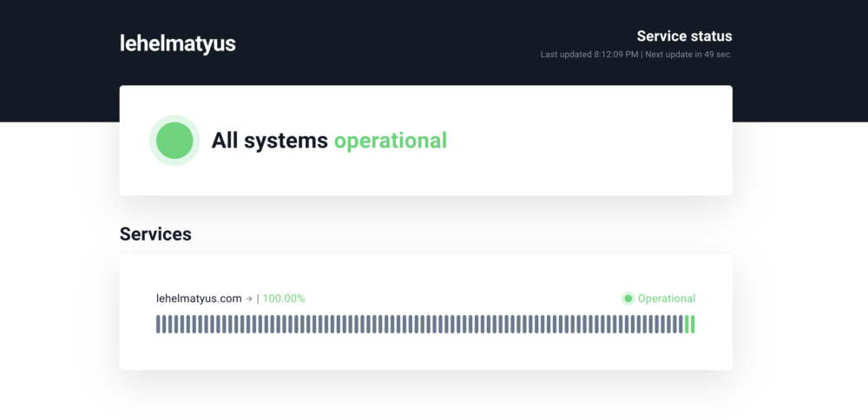Click the arrow icon beside lehelmatyus.com
This screenshot has width=868, height=420.
click(x=249, y=299)
